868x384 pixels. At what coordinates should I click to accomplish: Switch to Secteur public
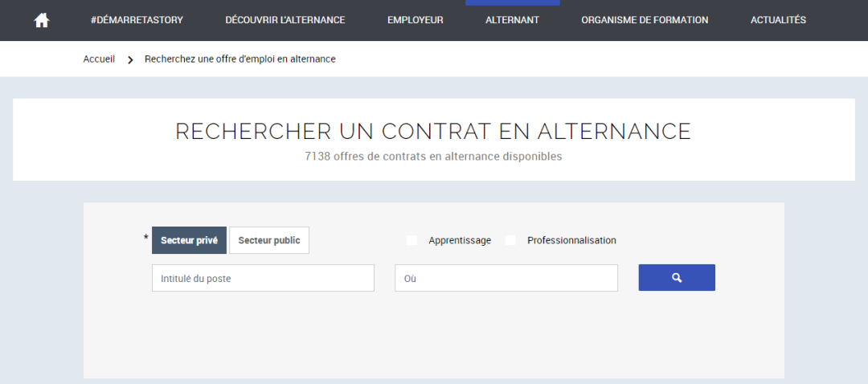coord(269,240)
